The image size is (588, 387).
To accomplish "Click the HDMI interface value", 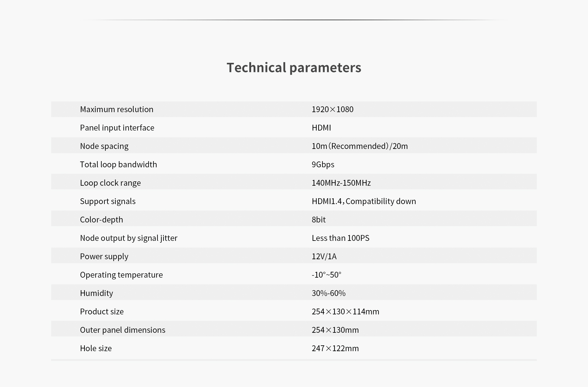I will (x=321, y=128).
